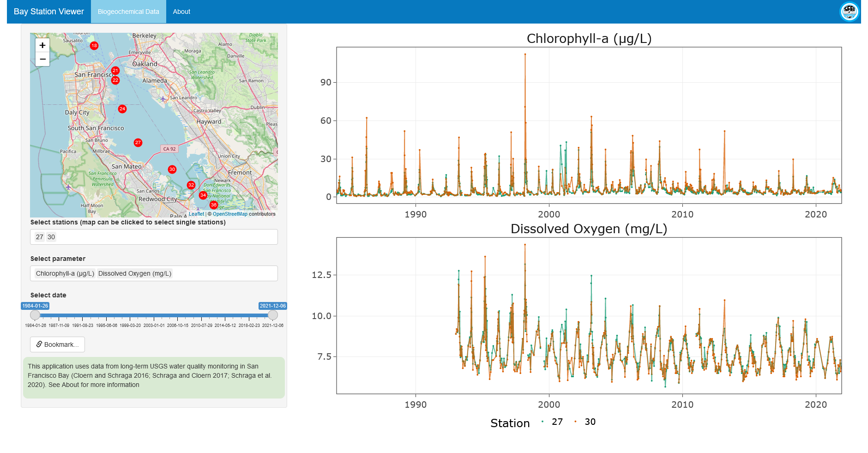The height and width of the screenshot is (453, 868).
Task: Zoom in on the map
Action: 42,45
